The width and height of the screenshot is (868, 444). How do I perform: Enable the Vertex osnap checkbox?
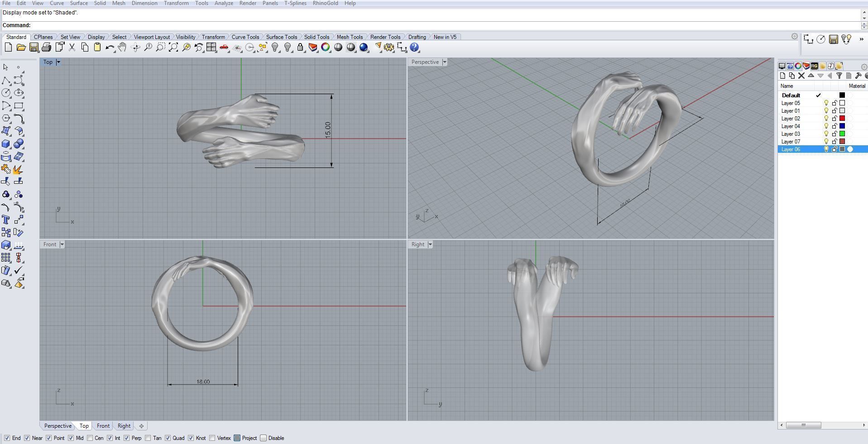(x=212, y=438)
